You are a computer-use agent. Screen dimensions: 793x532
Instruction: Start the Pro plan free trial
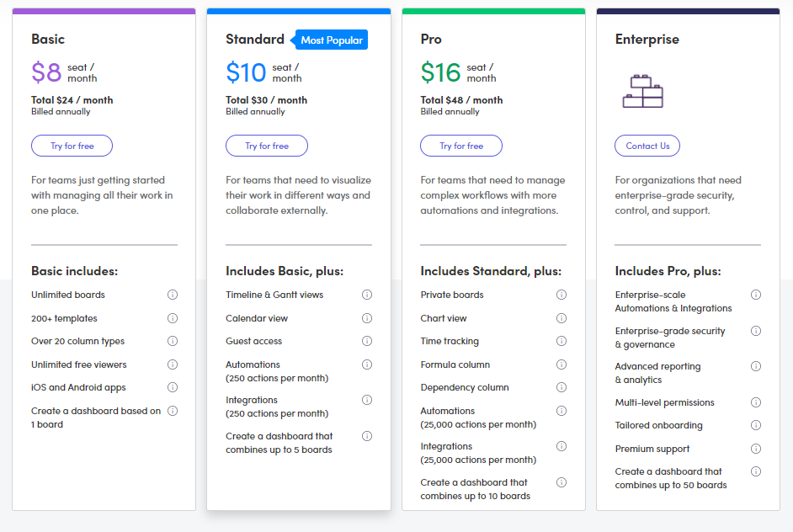pos(461,146)
